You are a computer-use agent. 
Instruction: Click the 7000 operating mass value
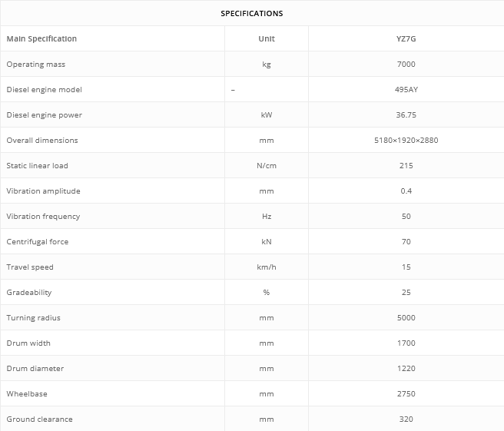tap(406, 65)
